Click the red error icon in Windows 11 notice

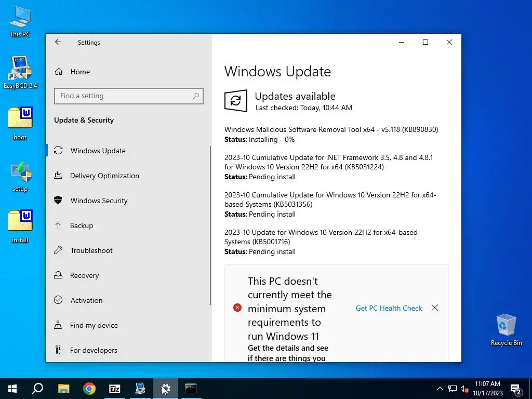[237, 308]
